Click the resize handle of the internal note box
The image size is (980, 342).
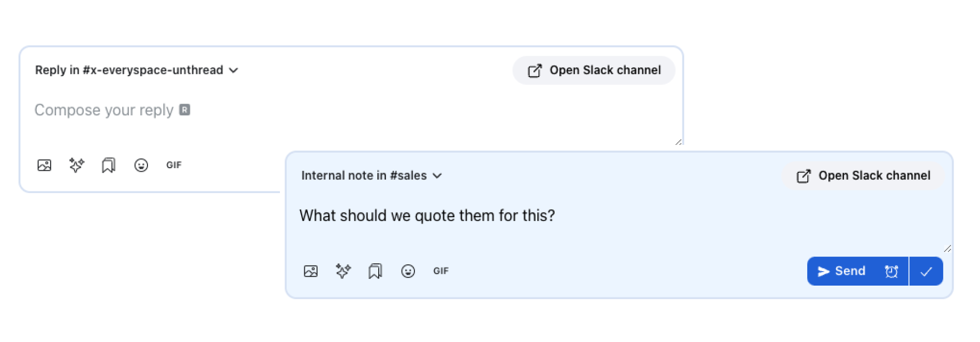[x=947, y=249]
